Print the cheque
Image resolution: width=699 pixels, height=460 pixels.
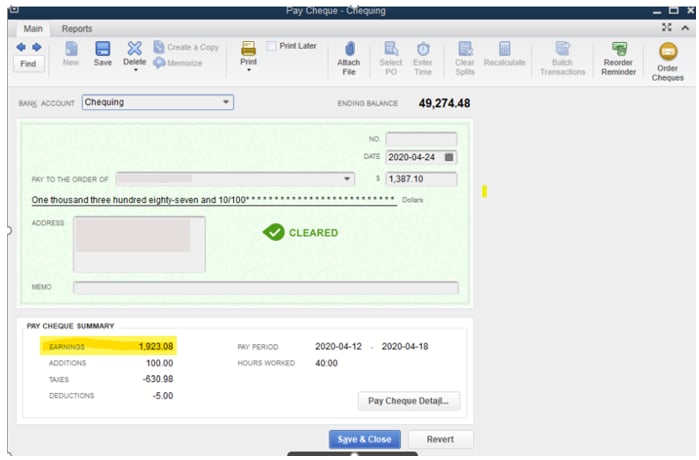click(x=249, y=53)
